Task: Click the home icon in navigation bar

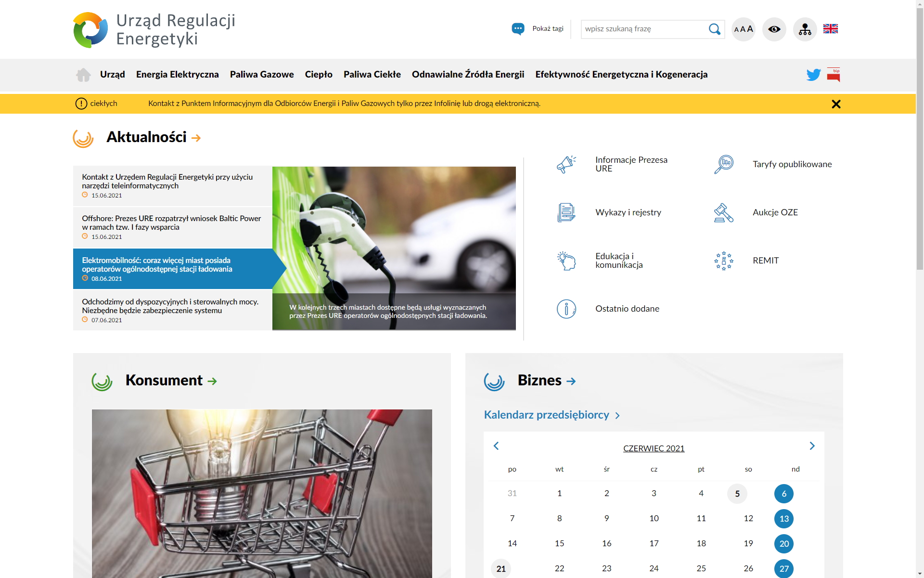Action: coord(83,75)
